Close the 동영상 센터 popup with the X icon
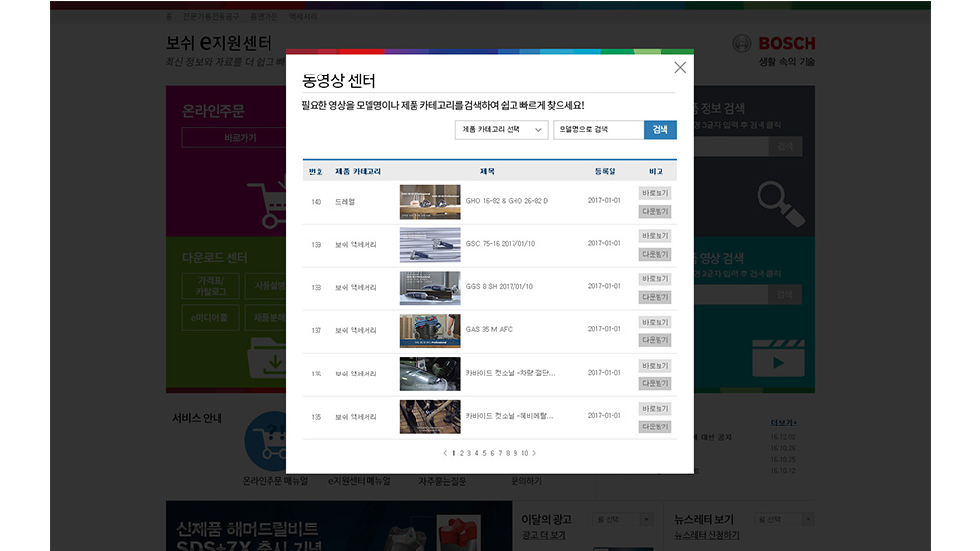Viewport: 980px width, 551px height. (x=680, y=68)
